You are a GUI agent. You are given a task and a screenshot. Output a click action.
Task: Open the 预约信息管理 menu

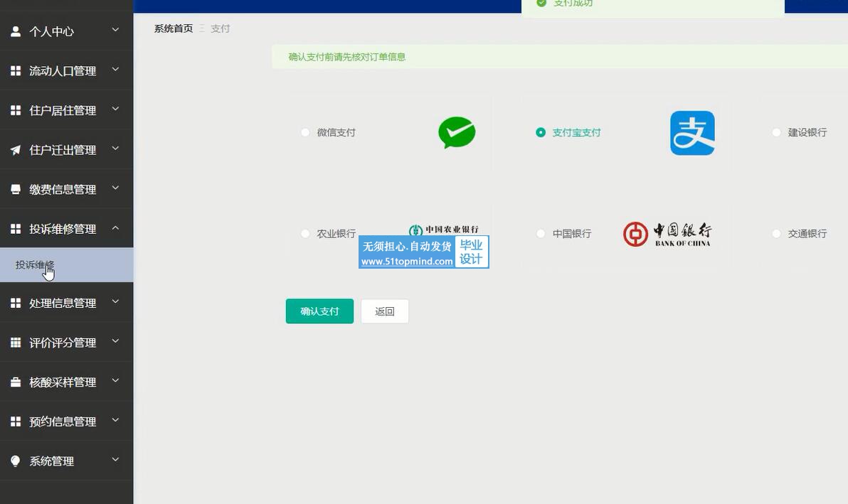[x=67, y=422]
